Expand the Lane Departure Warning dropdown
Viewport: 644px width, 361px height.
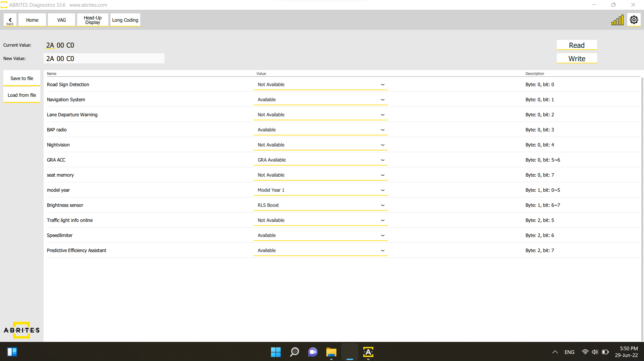coord(320,115)
